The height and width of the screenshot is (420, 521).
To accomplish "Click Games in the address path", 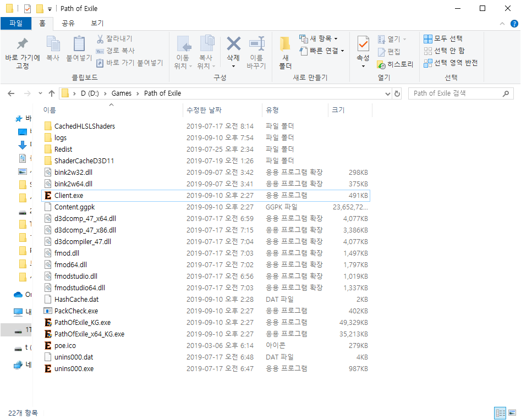I will click(121, 93).
